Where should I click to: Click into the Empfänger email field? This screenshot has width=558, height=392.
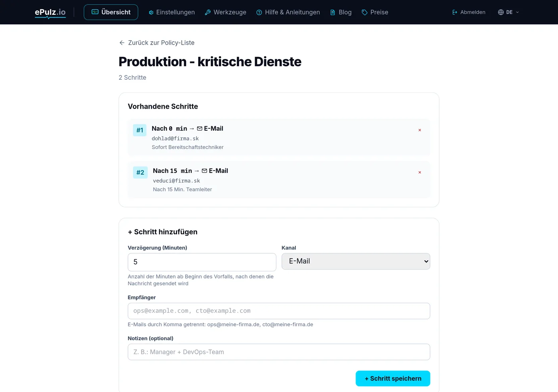[279, 311]
